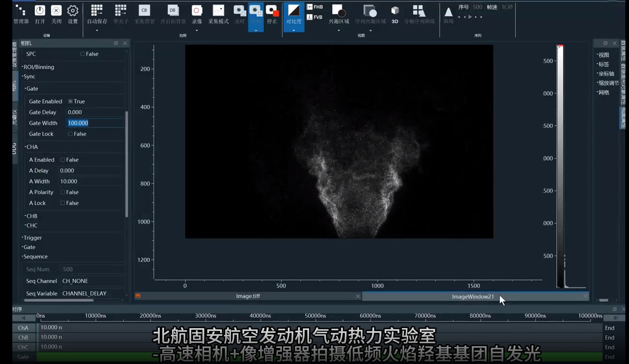Toggle the Gate Lock checkbox
The height and width of the screenshot is (364, 629).
pos(70,134)
